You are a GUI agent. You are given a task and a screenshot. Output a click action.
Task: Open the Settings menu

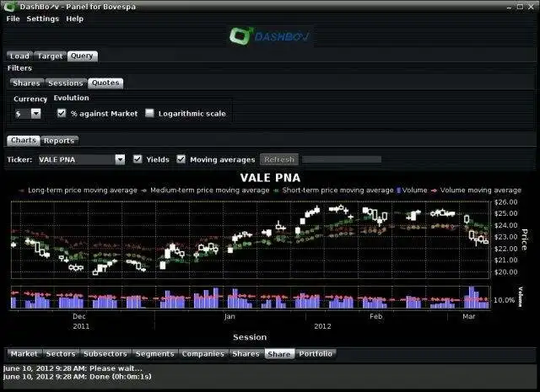pyautogui.click(x=43, y=19)
